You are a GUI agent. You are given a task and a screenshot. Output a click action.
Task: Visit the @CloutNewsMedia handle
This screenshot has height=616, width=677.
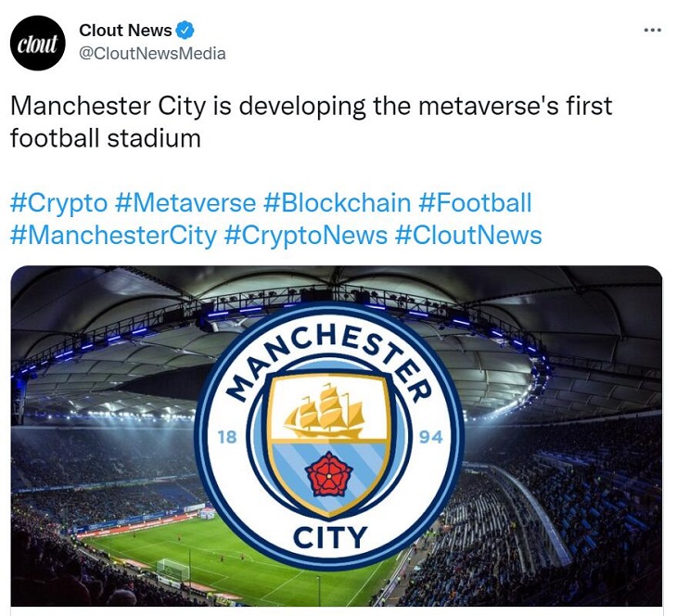[x=152, y=54]
